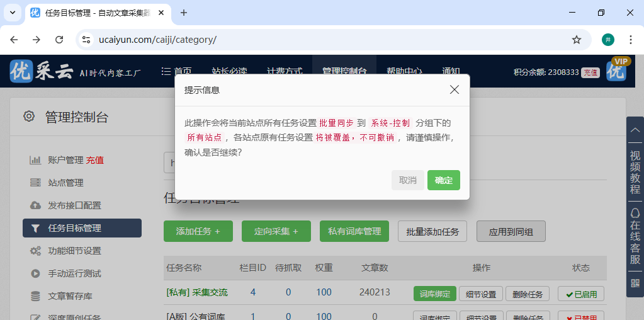The width and height of the screenshot is (644, 320).
Task: Click the 优采云 logo in header
Action: point(42,72)
